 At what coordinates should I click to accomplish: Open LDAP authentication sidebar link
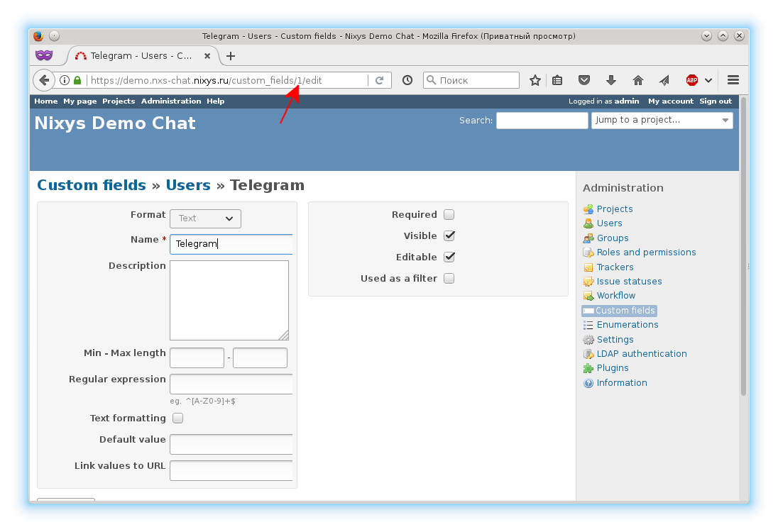tap(642, 354)
